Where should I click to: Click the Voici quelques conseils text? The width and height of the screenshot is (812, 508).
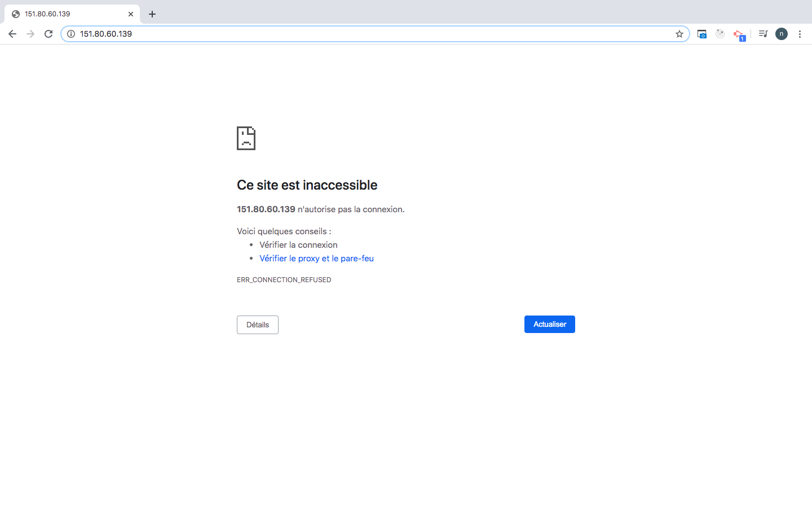pos(284,231)
